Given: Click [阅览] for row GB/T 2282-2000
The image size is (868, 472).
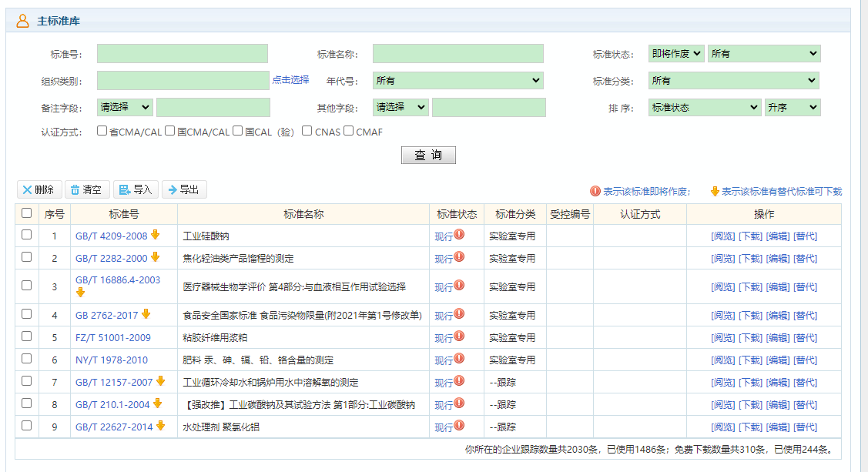Looking at the screenshot, I should tap(723, 259).
